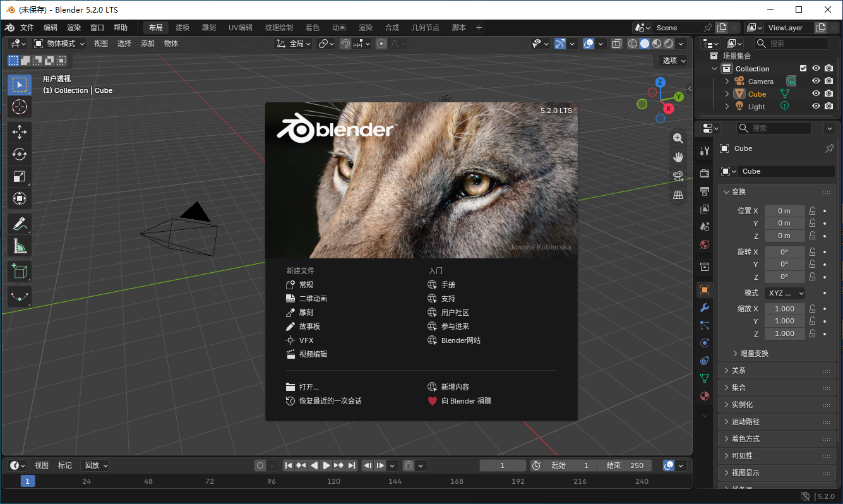
Task: Create new 二维动画 file from splash
Action: click(306, 299)
